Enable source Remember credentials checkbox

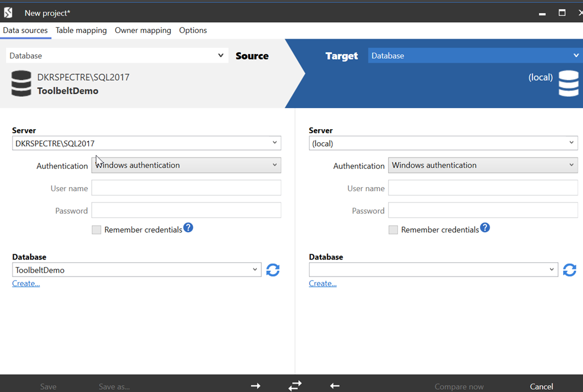[97, 230]
